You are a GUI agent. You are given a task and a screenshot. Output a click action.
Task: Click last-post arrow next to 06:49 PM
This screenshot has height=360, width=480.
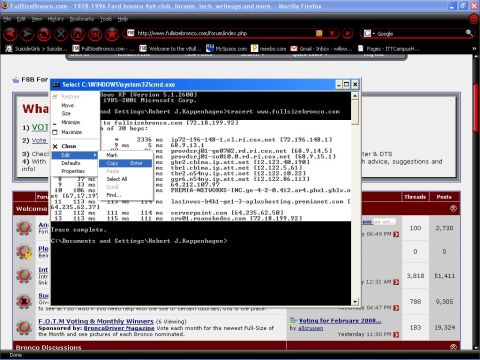tap(396, 234)
